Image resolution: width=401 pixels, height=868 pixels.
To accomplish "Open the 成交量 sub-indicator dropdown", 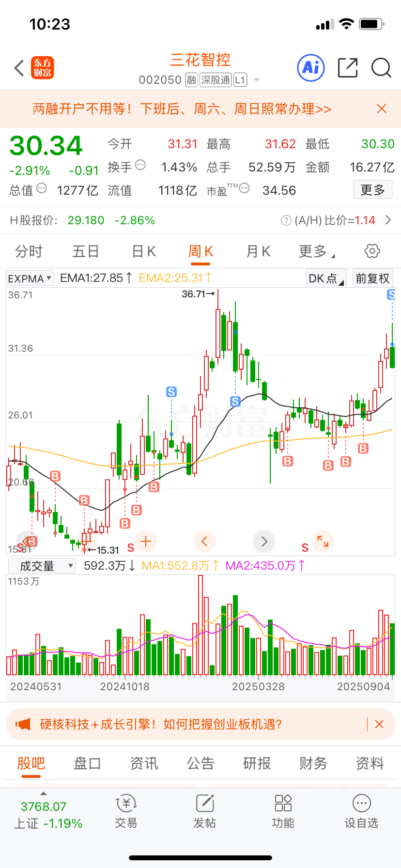I will [x=42, y=566].
